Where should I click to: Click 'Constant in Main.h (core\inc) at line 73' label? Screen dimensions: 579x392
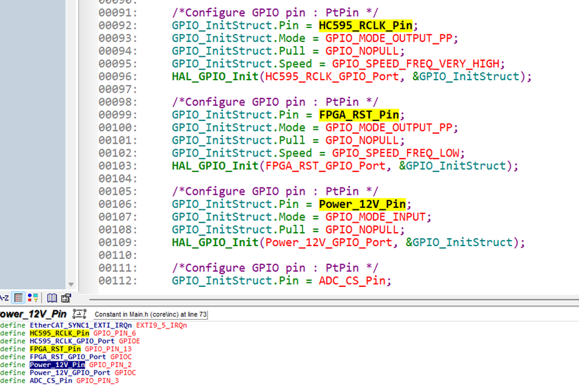[151, 314]
